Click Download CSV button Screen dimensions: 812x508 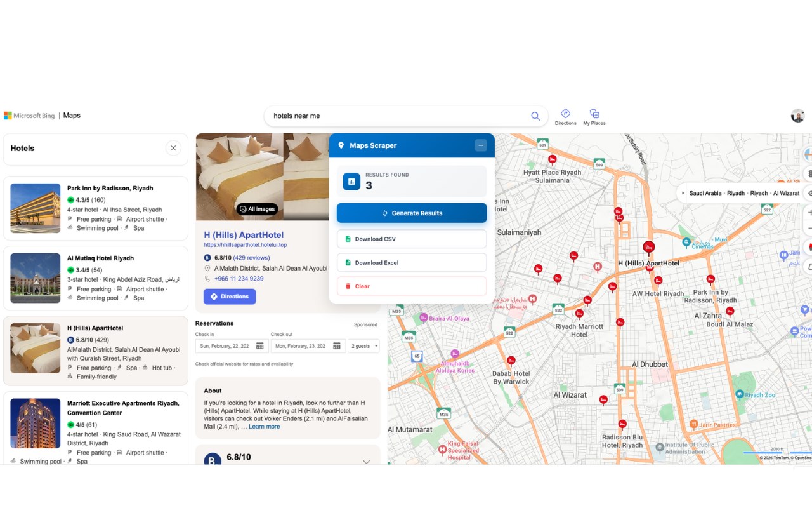412,239
